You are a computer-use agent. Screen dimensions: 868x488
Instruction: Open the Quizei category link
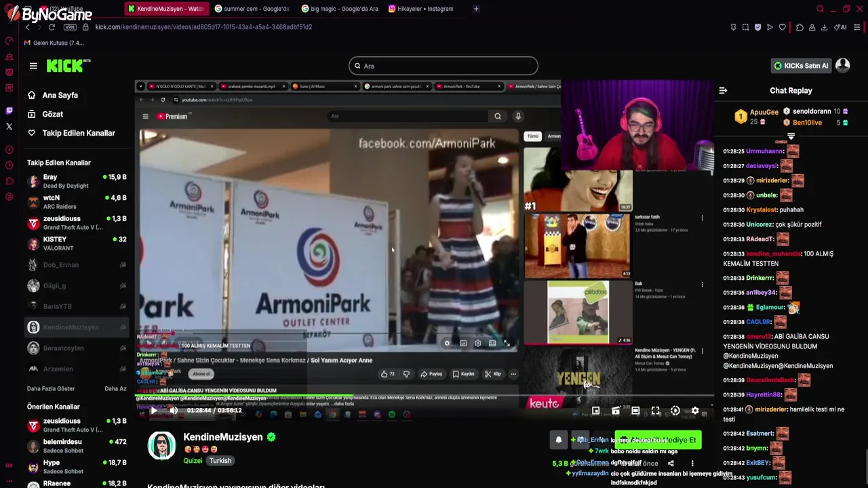tap(193, 461)
